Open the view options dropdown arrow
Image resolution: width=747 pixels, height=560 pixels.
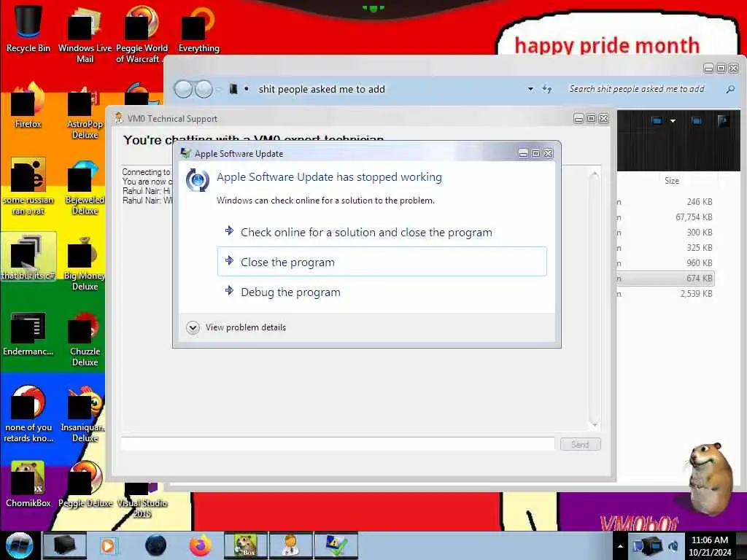pos(673,121)
